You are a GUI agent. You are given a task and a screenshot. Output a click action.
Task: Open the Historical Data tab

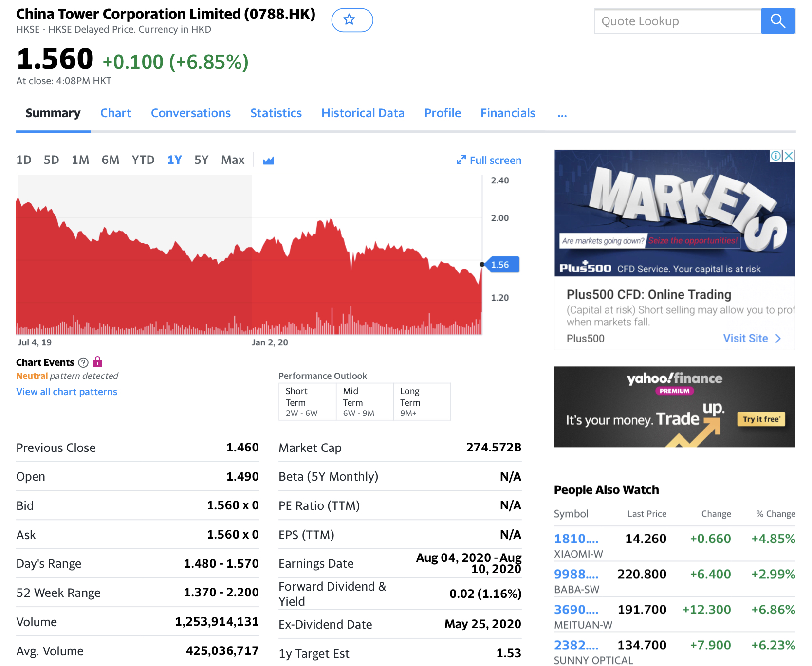point(363,113)
